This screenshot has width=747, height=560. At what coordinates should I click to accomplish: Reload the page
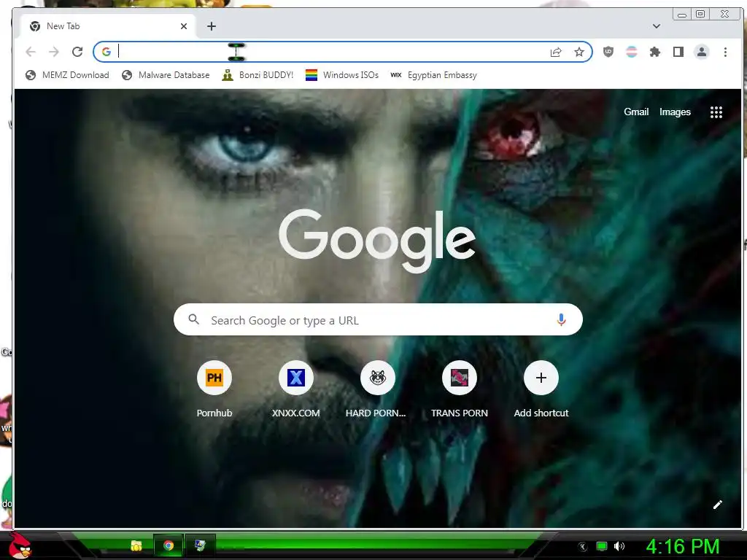pyautogui.click(x=77, y=52)
